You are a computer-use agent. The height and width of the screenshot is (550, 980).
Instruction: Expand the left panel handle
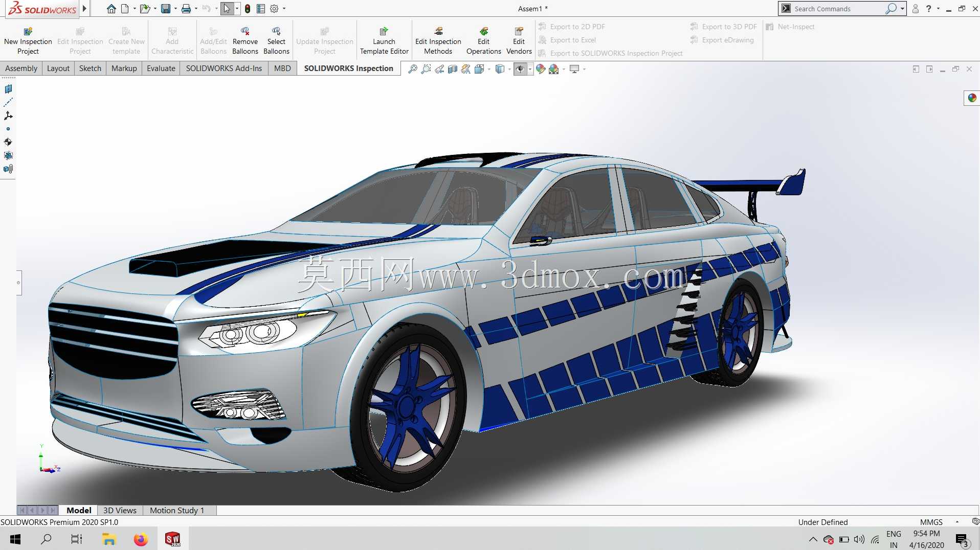pos(19,283)
